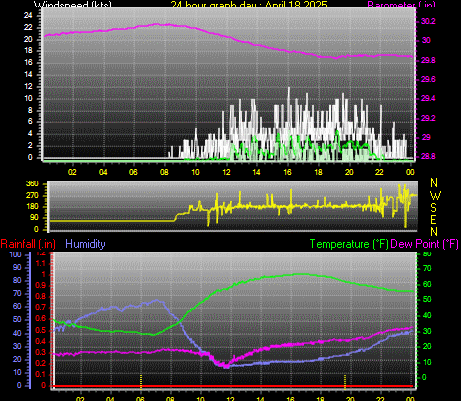Select the blue Humidity legend label
Image resolution: width=461 pixels, height=401 pixels.
[85, 244]
